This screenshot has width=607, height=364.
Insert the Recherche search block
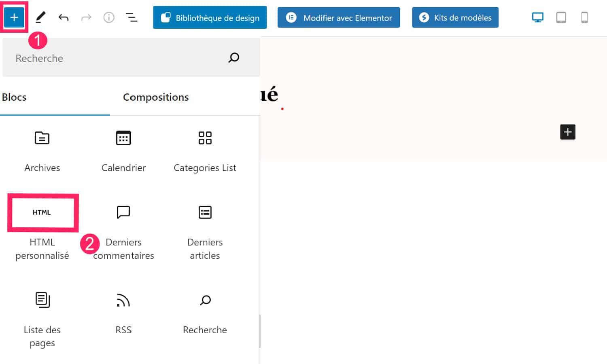[x=205, y=313]
